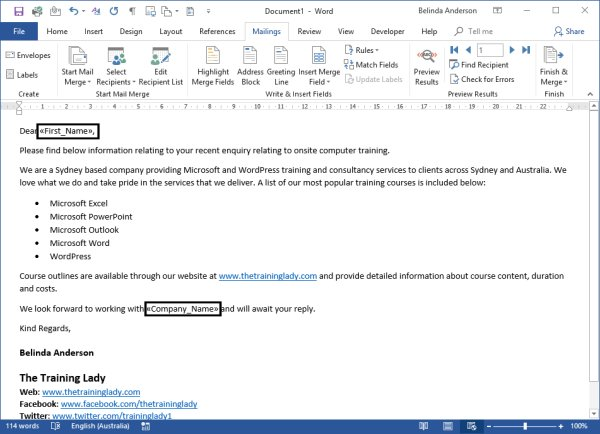Open Finish & Merge dropdown
This screenshot has height=434, width=600.
pos(554,66)
